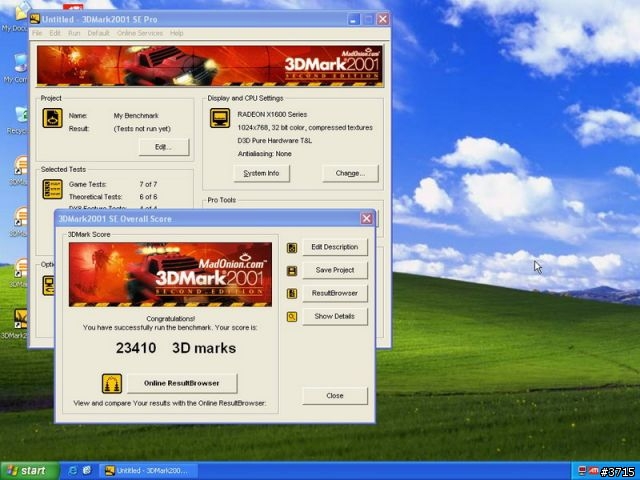Image resolution: width=640 pixels, height=480 pixels.
Task: Click the Display and CPU Settings monitor icon
Action: [220, 118]
